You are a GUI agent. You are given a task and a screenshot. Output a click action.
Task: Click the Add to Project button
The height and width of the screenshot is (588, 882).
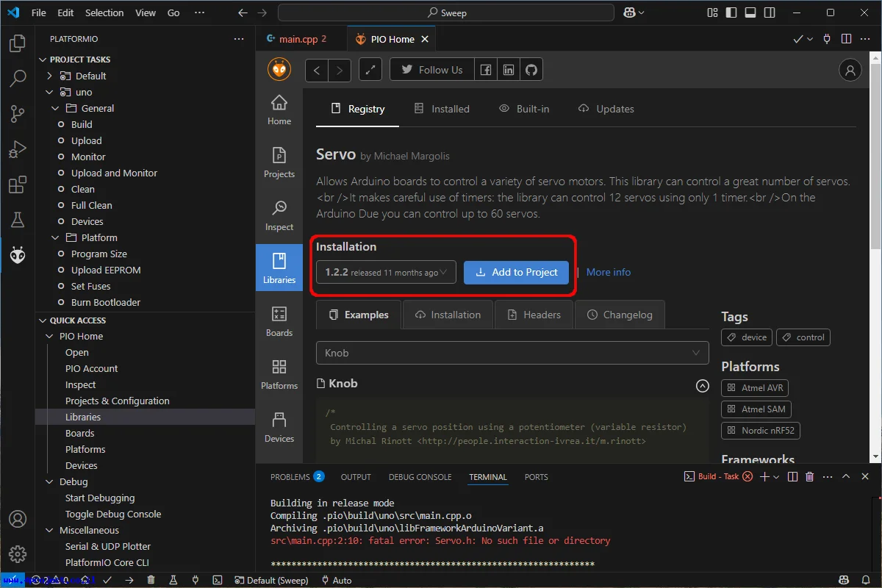516,272
